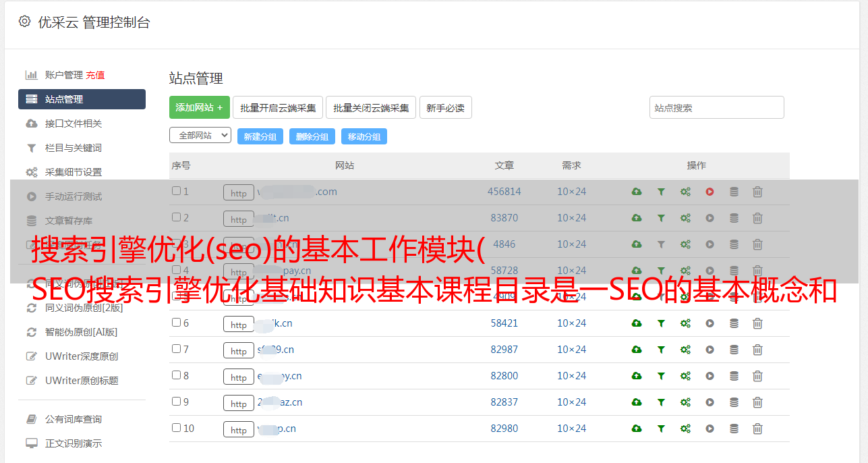Open the database icon in row 7
The height and width of the screenshot is (463, 868).
tap(734, 350)
